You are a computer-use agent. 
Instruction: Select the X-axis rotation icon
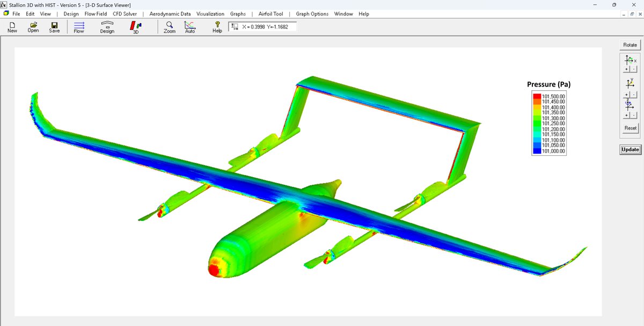(629, 60)
